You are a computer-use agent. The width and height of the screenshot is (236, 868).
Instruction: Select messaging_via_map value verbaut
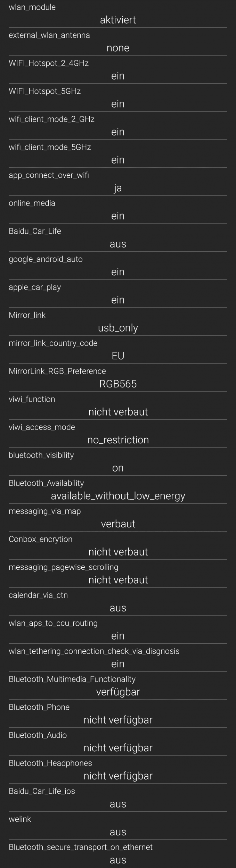click(118, 524)
